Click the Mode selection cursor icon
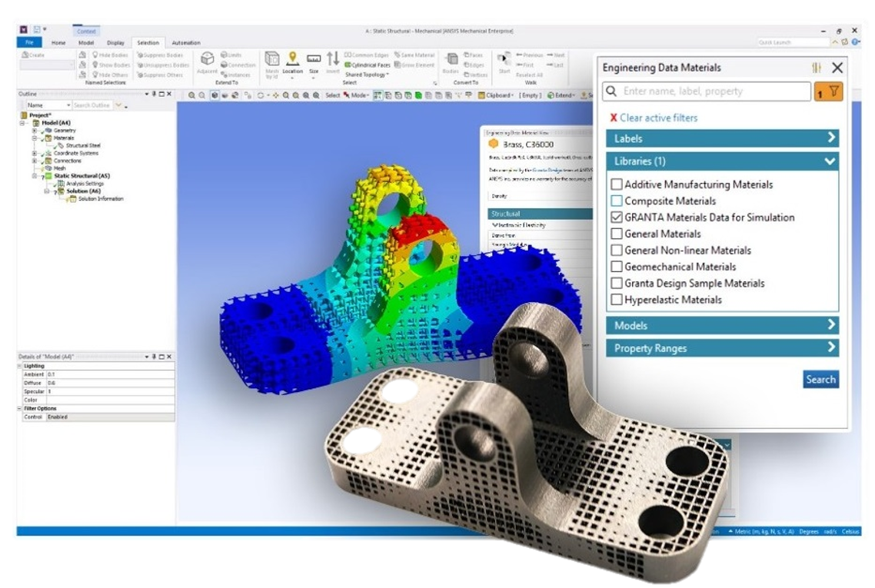875x588 pixels. [346, 95]
